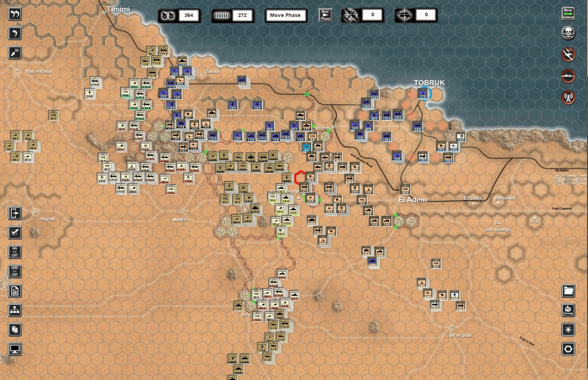This screenshot has width=588, height=380.
Task: Click the skull and crossbones icon
Action: [x=568, y=33]
